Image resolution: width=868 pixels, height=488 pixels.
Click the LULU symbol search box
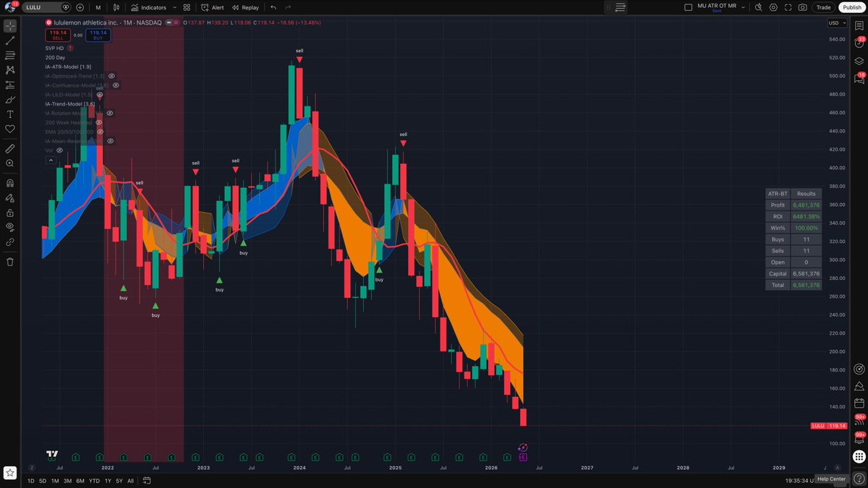coord(46,7)
